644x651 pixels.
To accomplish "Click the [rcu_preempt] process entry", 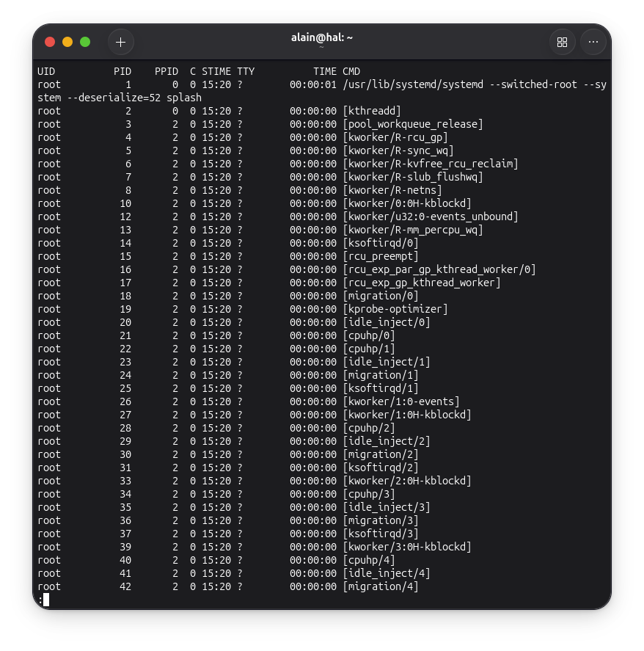I will pyautogui.click(x=381, y=257).
